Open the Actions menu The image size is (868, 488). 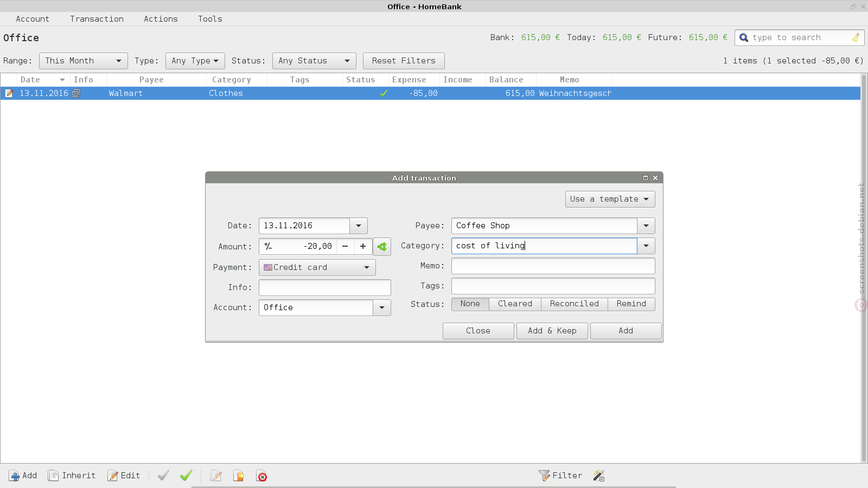(x=161, y=19)
